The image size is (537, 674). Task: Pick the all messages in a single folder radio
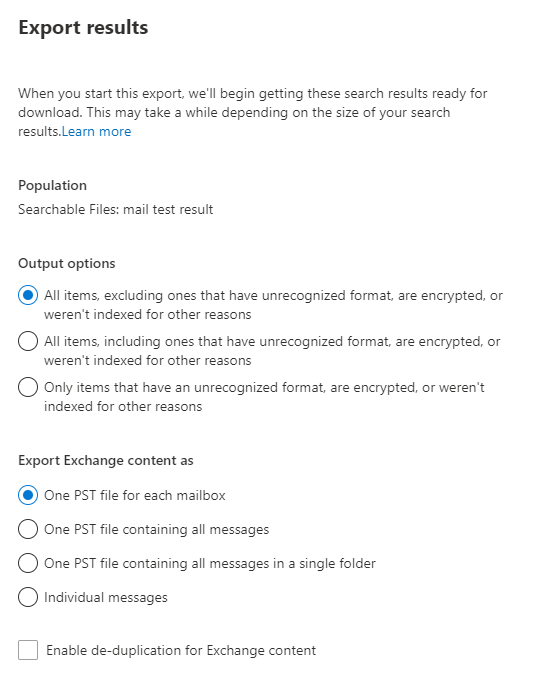point(28,563)
